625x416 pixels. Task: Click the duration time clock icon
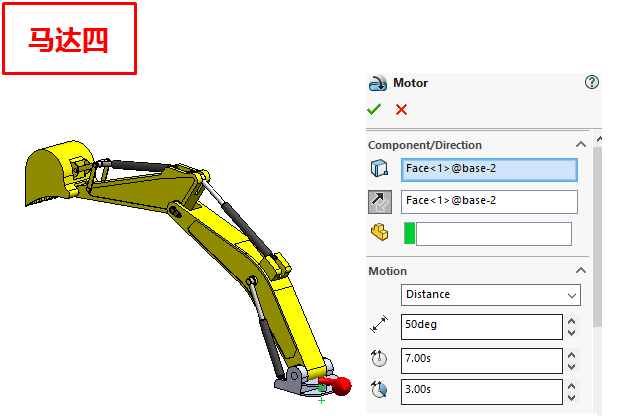point(379,389)
